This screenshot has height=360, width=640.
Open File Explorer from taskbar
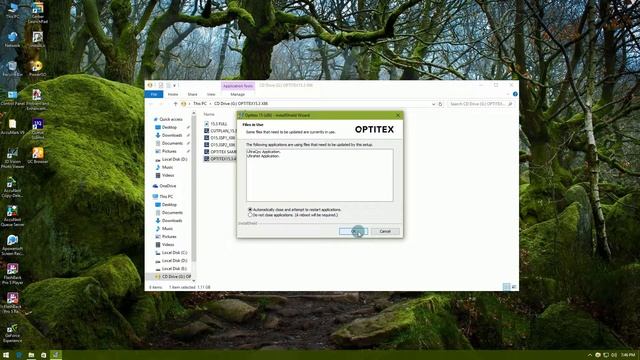pyautogui.click(x=31, y=355)
